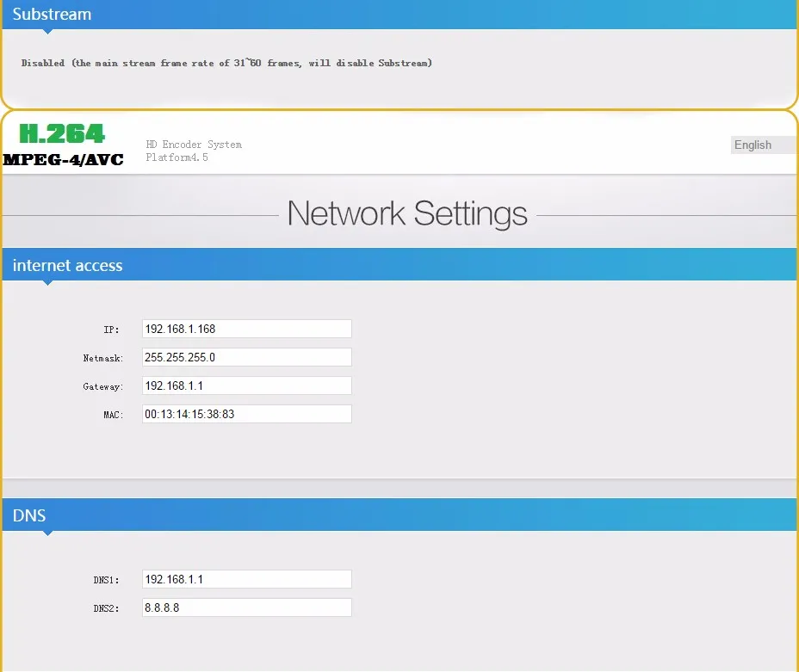Click the DNS1 input field

pyautogui.click(x=246, y=579)
